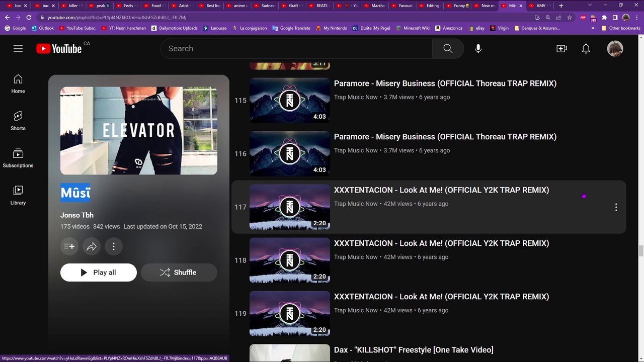The height and width of the screenshot is (362, 644).
Task: Open the Other bookmarks folder
Action: click(x=621, y=28)
